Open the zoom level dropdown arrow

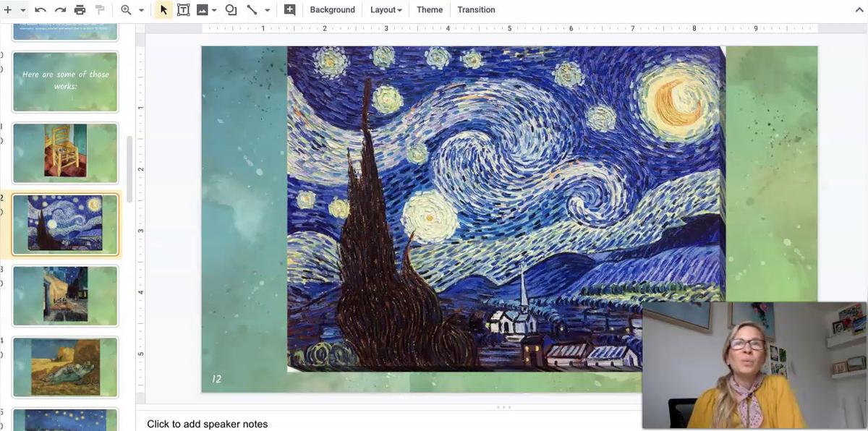141,10
